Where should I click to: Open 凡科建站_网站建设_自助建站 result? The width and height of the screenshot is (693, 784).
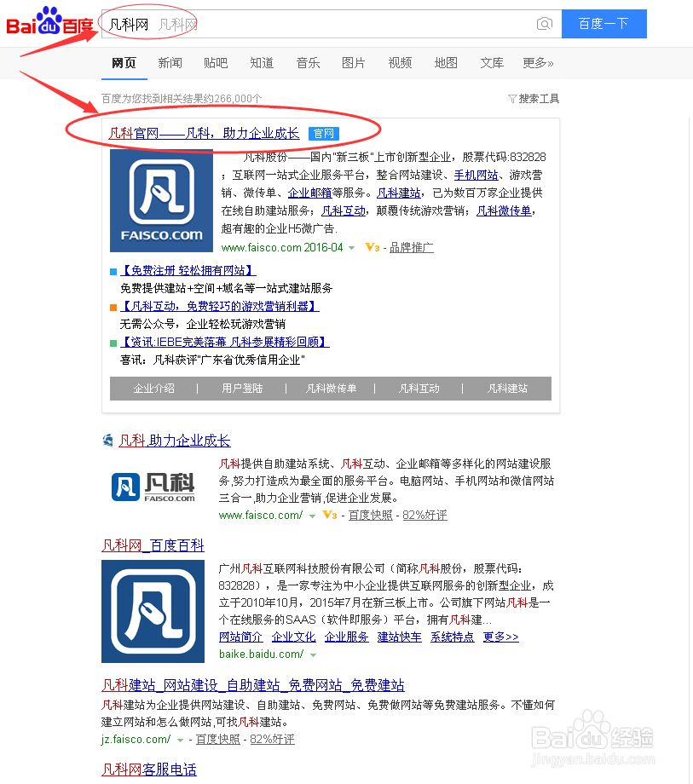pos(253,685)
